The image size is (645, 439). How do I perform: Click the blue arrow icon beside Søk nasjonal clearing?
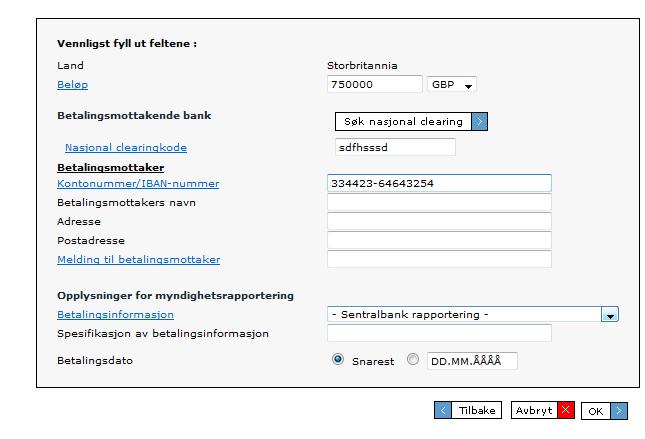click(x=479, y=121)
